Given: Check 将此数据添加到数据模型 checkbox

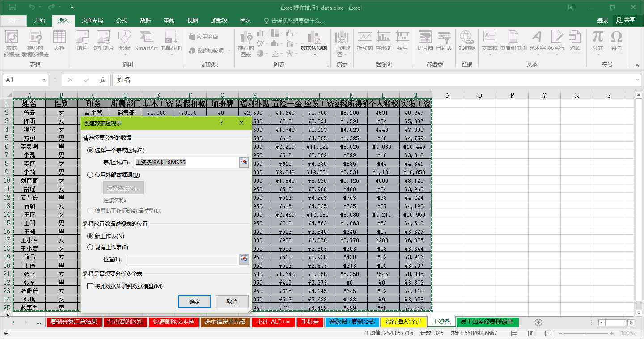Looking at the screenshot, I should [90, 286].
